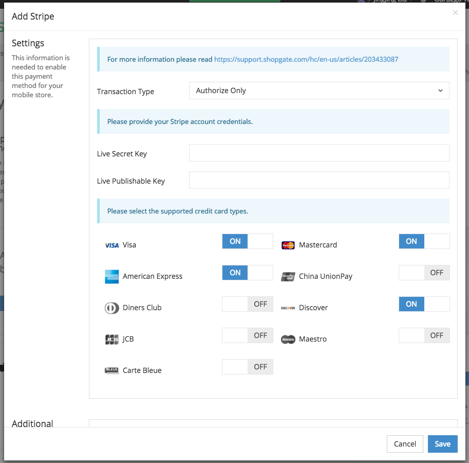
Task: Click the Settings section heading
Action: coord(28,43)
